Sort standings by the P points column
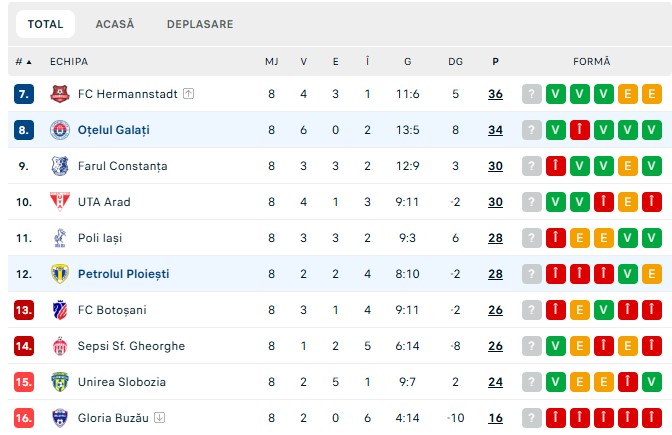Viewport: 672px width, 435px height. pos(495,62)
